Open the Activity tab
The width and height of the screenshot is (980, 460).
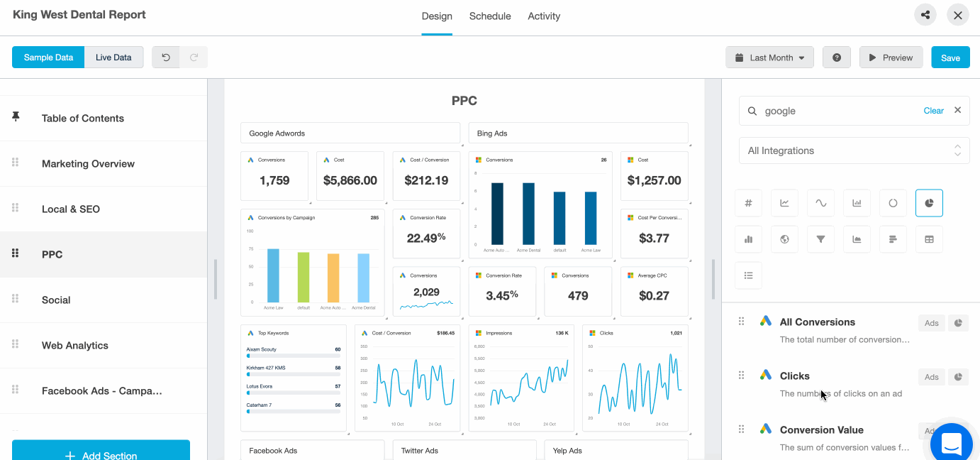coord(544,16)
